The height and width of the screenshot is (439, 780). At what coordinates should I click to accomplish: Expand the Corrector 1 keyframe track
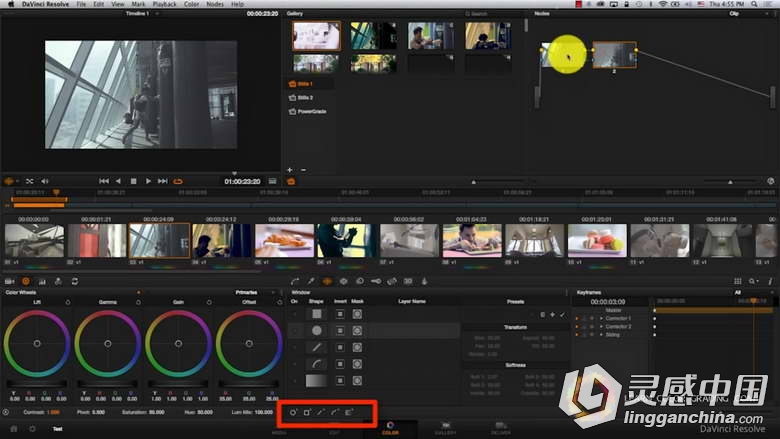pyautogui.click(x=601, y=318)
